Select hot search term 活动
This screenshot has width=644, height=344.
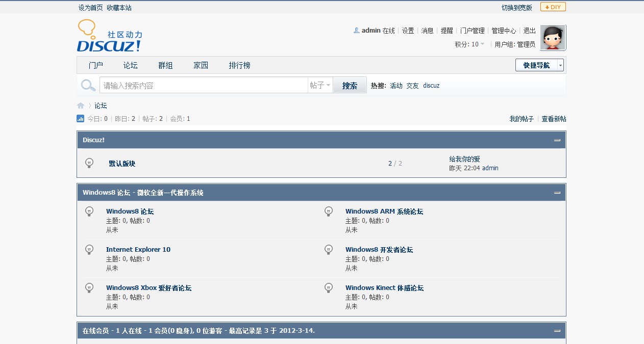click(396, 86)
